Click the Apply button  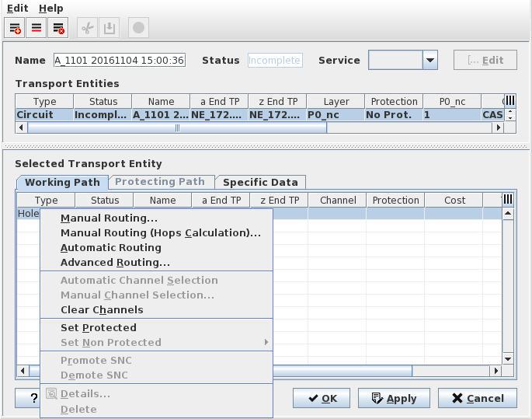point(393,398)
